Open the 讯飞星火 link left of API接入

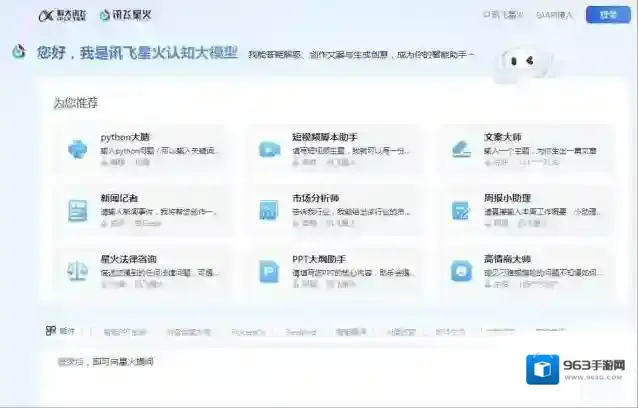[503, 15]
